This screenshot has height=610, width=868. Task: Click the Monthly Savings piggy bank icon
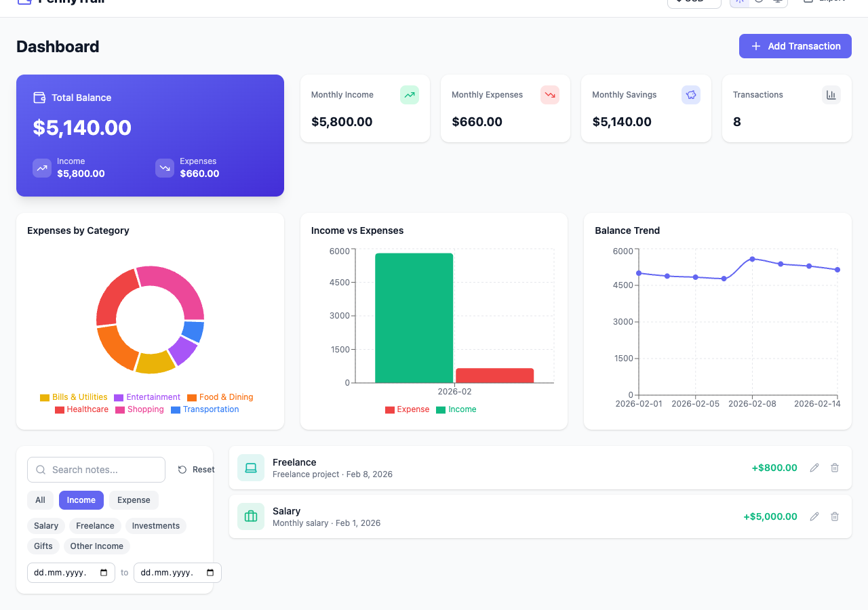(691, 95)
